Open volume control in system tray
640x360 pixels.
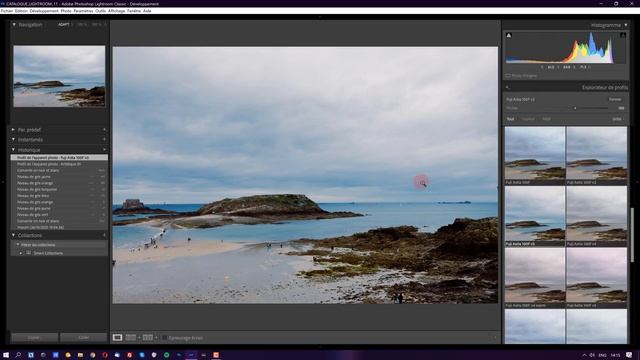click(592, 355)
